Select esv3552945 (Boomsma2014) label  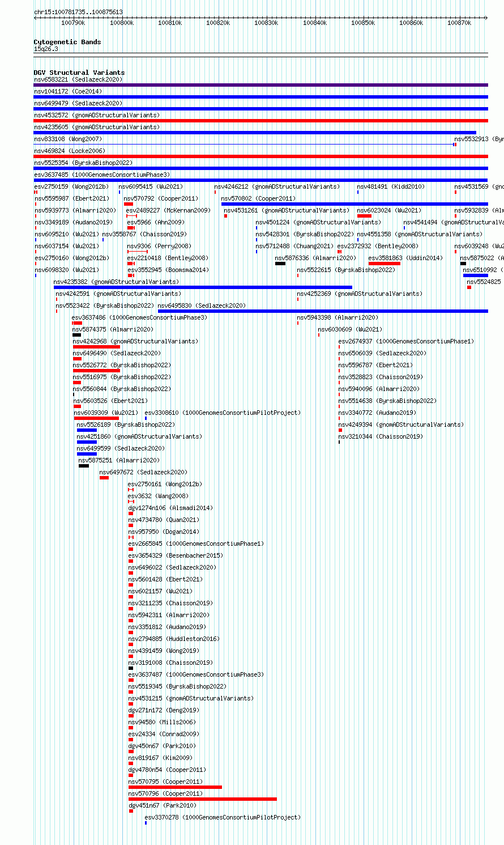pyautogui.click(x=168, y=270)
